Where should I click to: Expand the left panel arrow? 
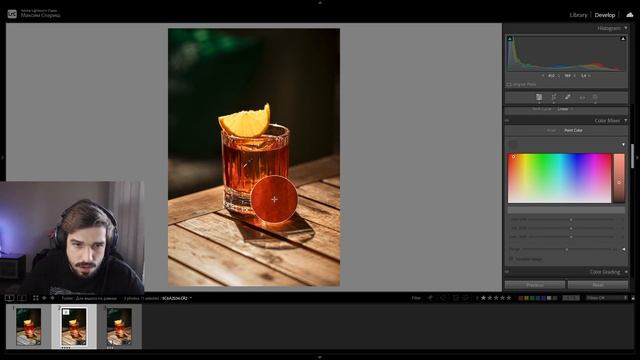[x=2, y=157]
